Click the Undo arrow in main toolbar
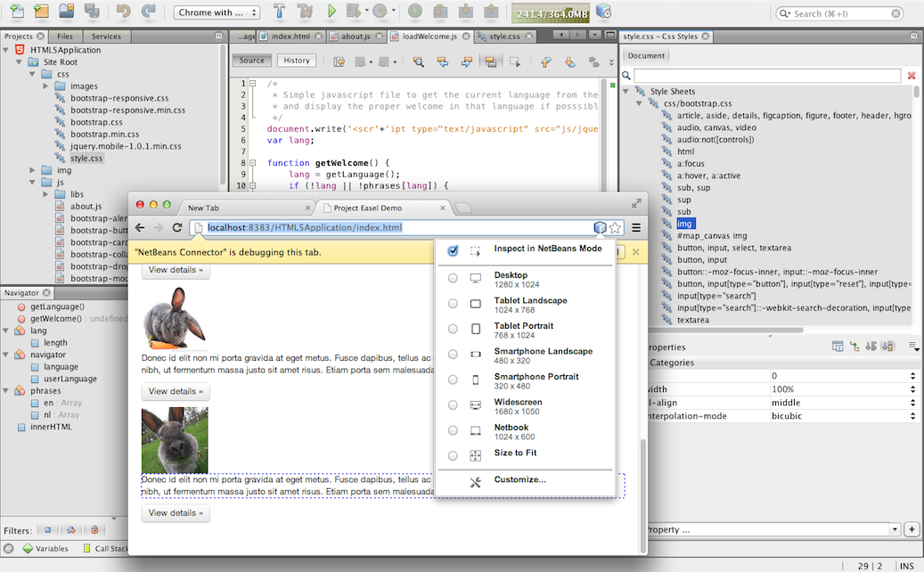The image size is (924, 572). click(123, 12)
